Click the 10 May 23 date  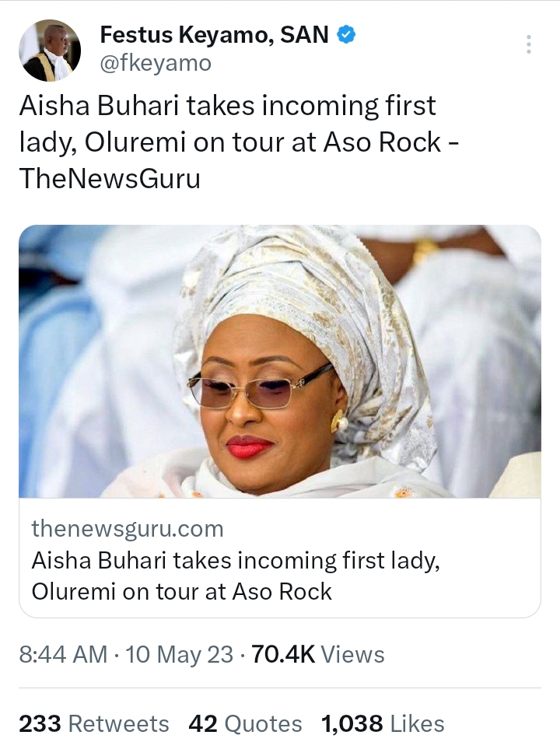pos(179,655)
